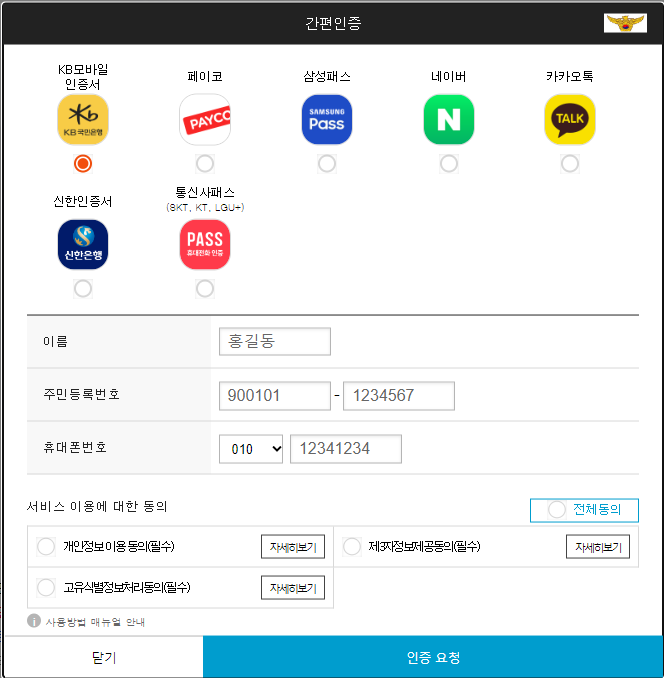
Task: Click the 페이코 label text
Action: coord(205,77)
